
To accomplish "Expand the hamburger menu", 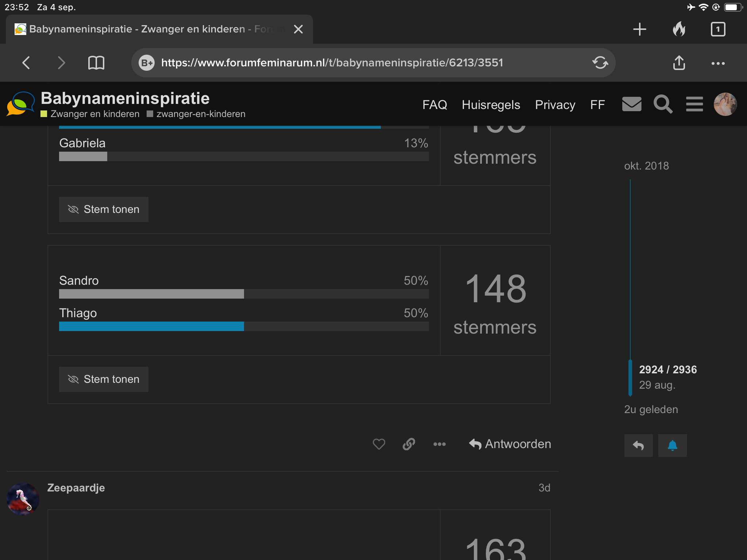I will 694,104.
